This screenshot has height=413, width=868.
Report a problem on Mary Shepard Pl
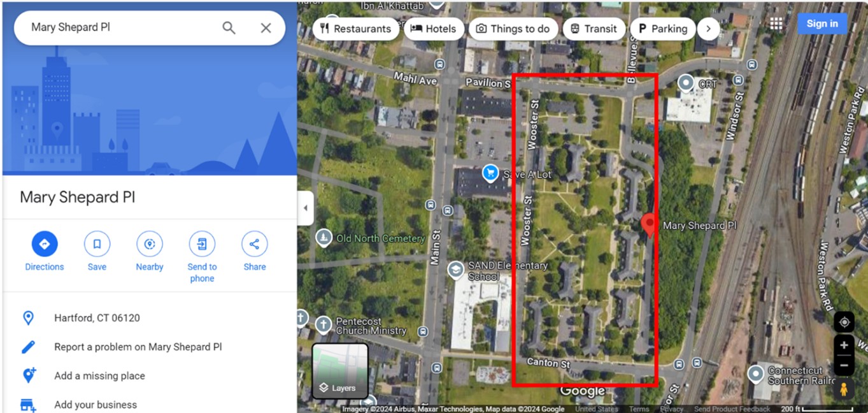pos(138,347)
